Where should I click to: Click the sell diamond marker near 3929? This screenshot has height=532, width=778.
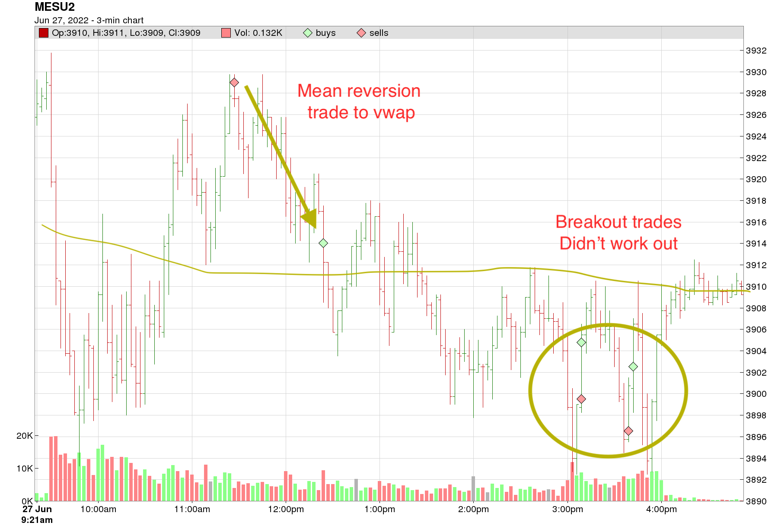pos(234,82)
